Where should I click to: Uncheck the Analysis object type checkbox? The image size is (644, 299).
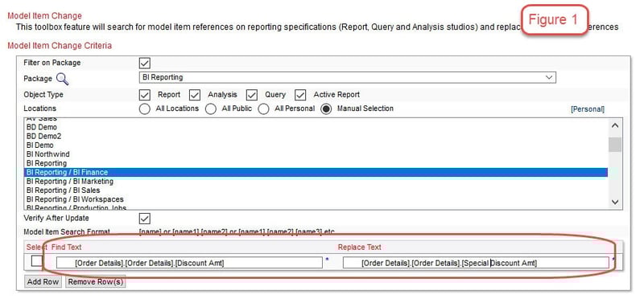[194, 95]
